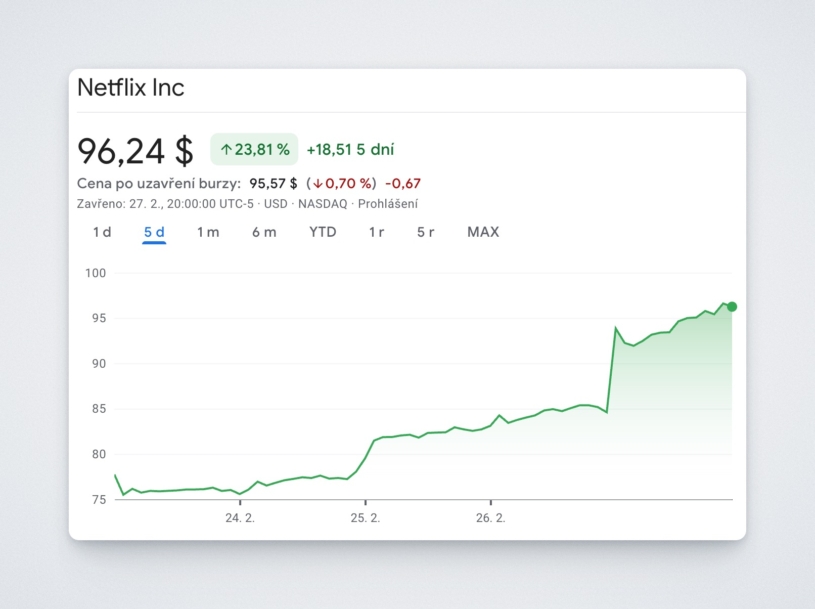Click the Netflix Inc company title
This screenshot has height=609, width=815.
point(130,88)
